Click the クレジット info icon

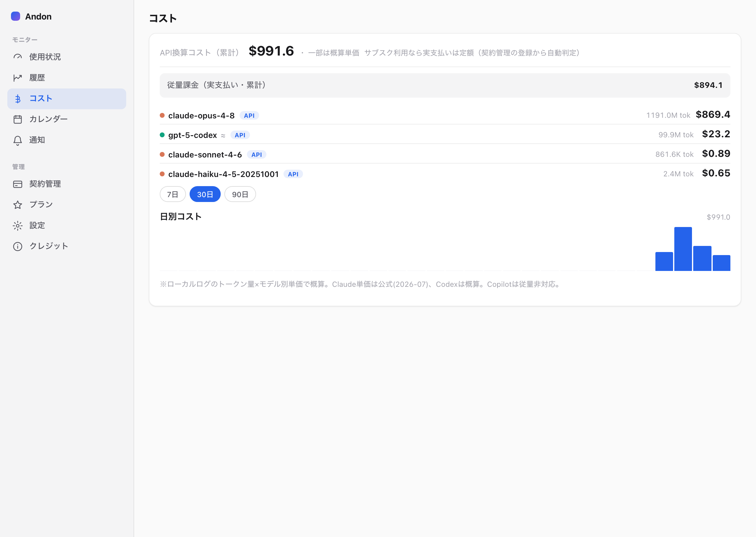coord(17,246)
